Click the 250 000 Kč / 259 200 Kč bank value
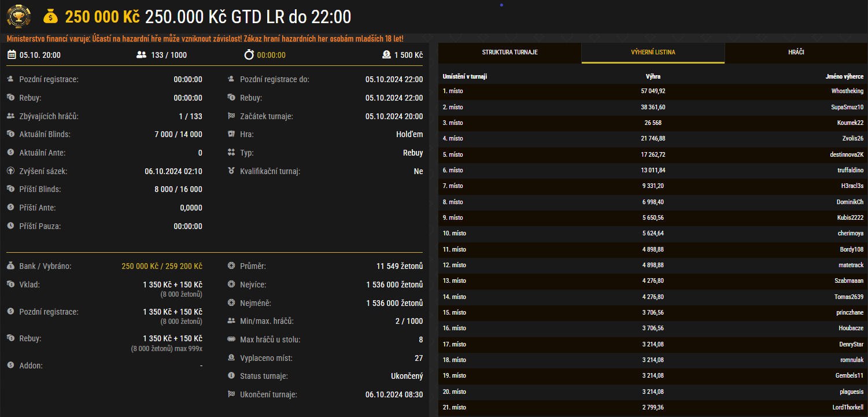 (162, 266)
